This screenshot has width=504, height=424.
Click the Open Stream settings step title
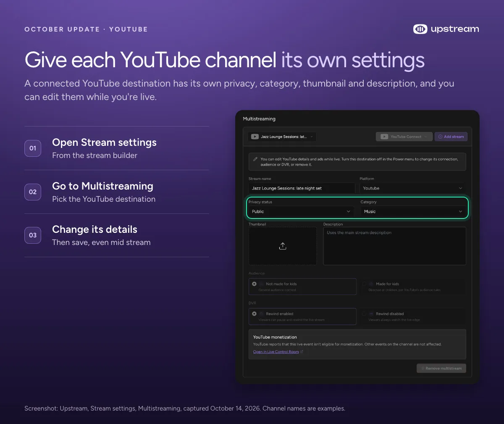pyautogui.click(x=104, y=142)
